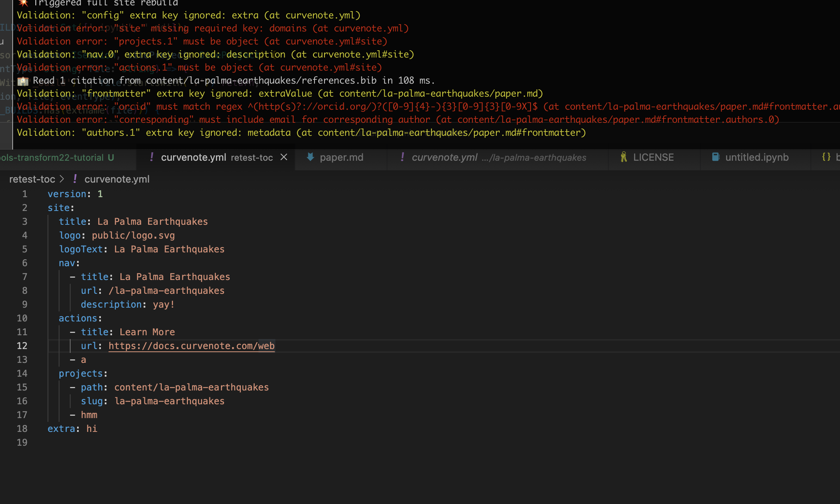Viewport: 840px width, 504px height.
Task: Close the curvenote.yml retest-toc tab
Action: pos(284,157)
